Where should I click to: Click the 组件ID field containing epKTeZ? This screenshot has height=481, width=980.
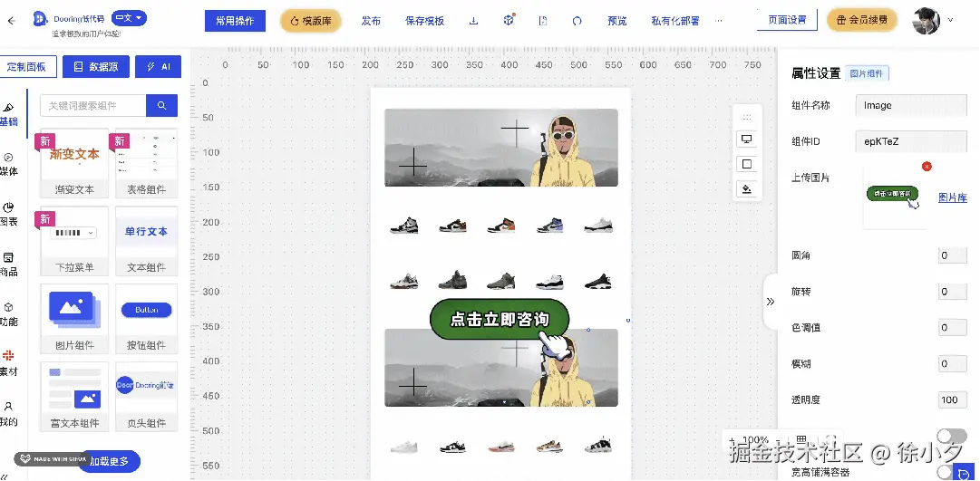(x=911, y=141)
